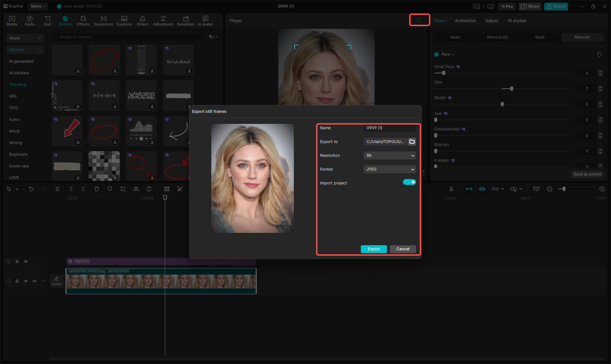The width and height of the screenshot is (611, 364).
Task: Toggle the Import project switch off
Action: tap(409, 182)
